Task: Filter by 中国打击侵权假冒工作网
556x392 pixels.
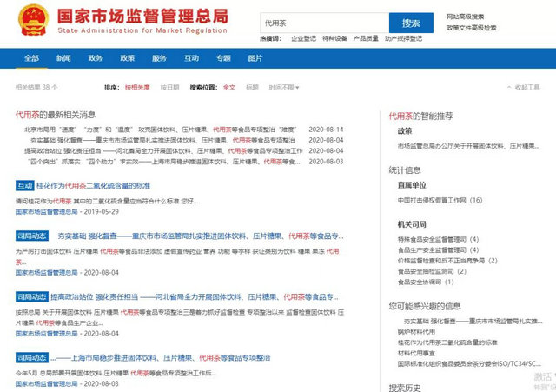Action: pos(440,199)
